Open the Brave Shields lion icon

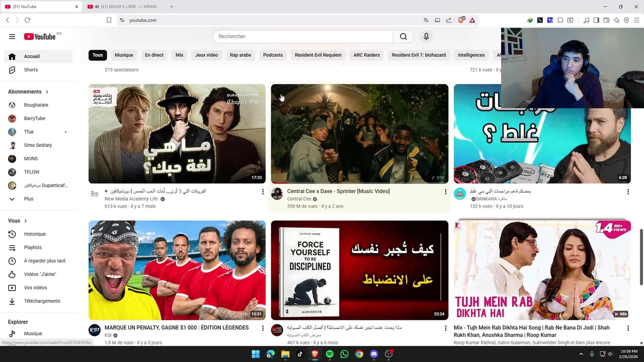coord(461,20)
